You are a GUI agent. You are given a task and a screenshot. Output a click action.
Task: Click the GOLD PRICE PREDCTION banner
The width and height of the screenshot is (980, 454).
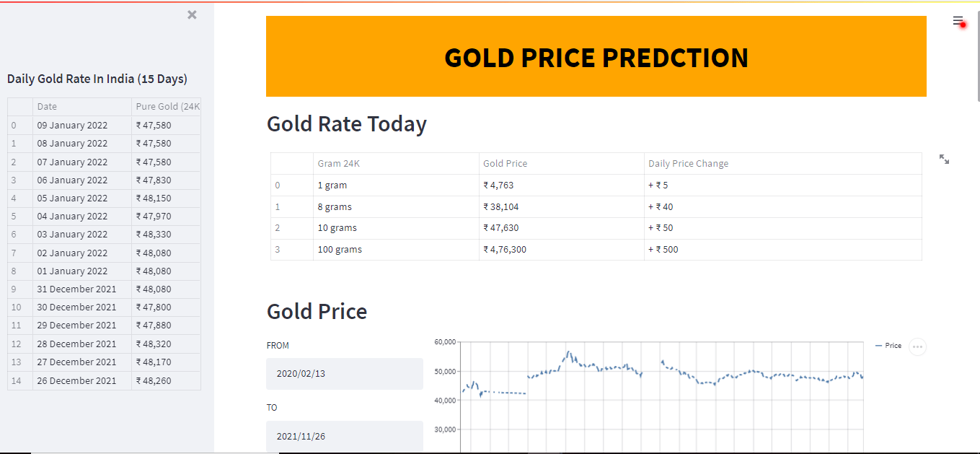[596, 56]
